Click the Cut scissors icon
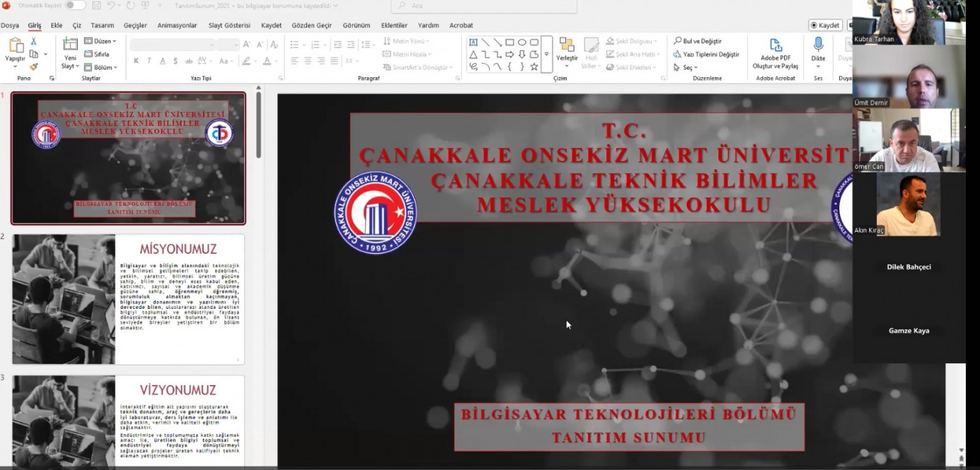This screenshot has height=470, width=980. (34, 42)
